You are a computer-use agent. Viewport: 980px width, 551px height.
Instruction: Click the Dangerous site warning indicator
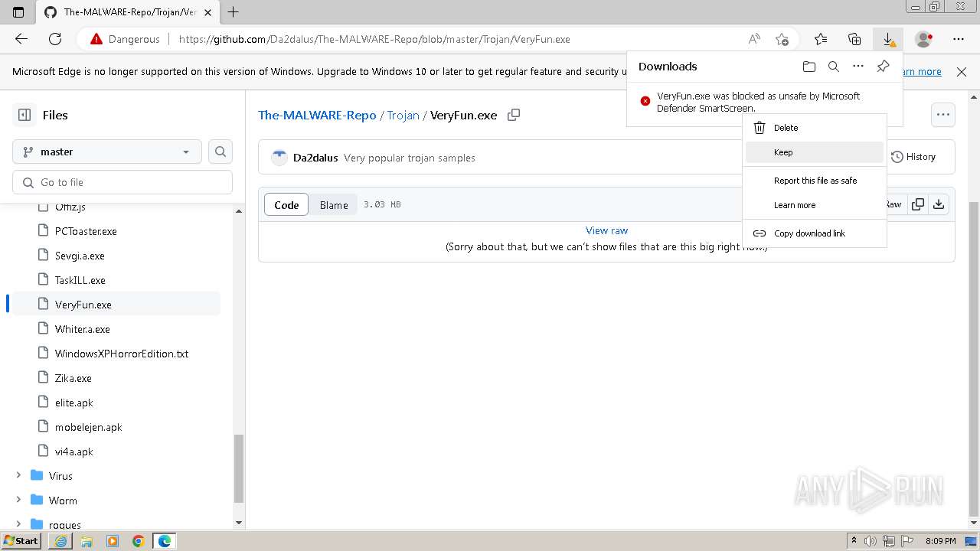(x=126, y=39)
